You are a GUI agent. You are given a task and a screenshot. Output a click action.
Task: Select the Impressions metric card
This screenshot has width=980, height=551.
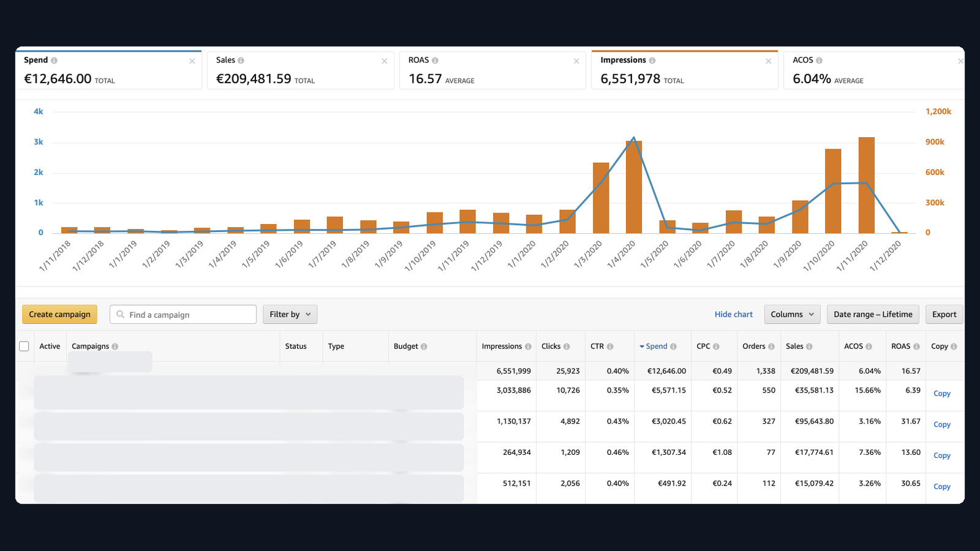[x=684, y=70]
